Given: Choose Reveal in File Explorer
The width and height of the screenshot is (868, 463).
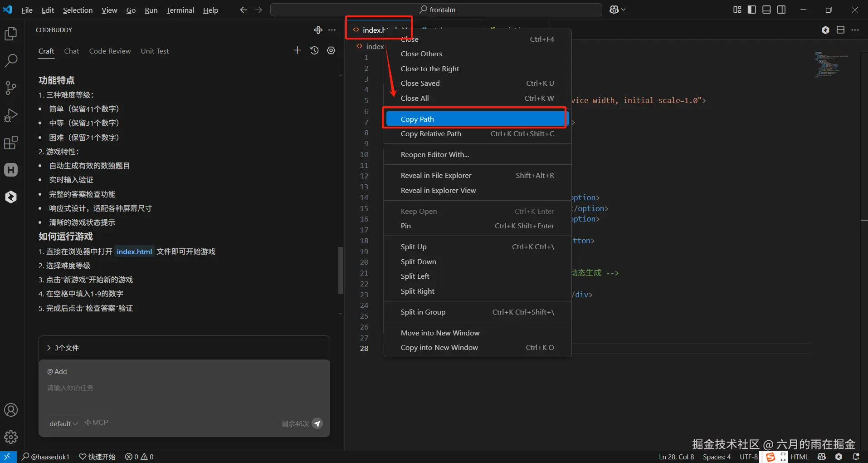Looking at the screenshot, I should click(477, 176).
